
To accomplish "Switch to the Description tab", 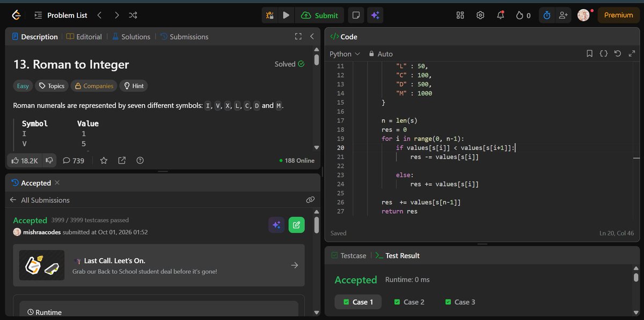I will 35,37.
